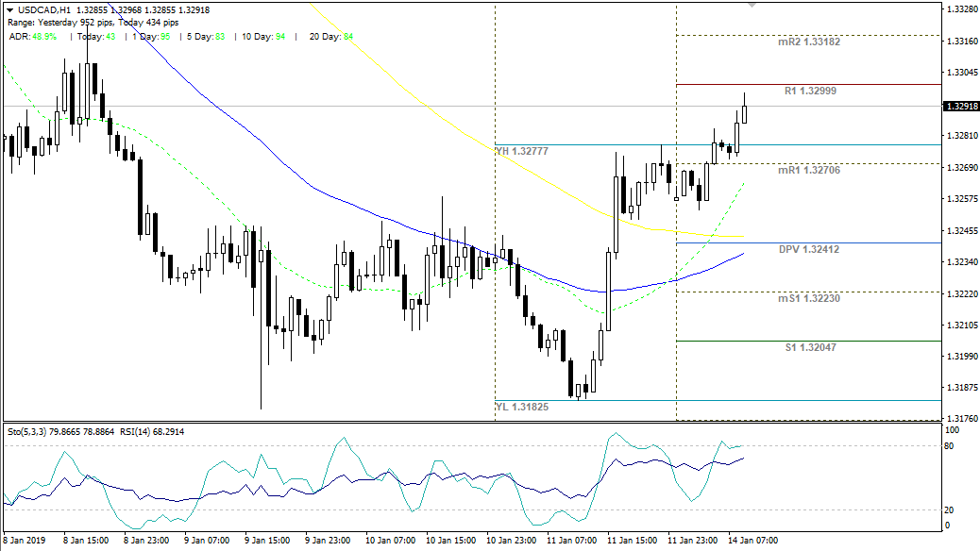Select the YH 1.32777 yesterday high label
The height and width of the screenshot is (551, 980).
522,151
